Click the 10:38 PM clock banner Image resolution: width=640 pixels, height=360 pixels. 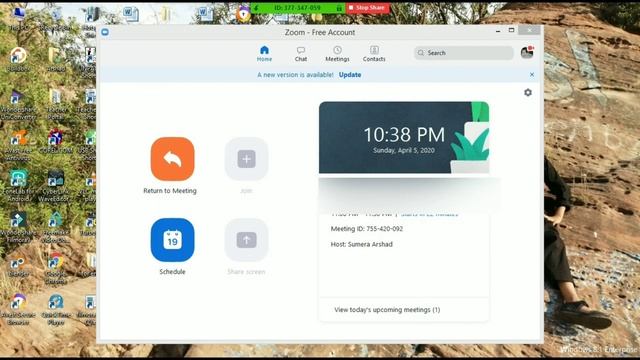(x=404, y=138)
